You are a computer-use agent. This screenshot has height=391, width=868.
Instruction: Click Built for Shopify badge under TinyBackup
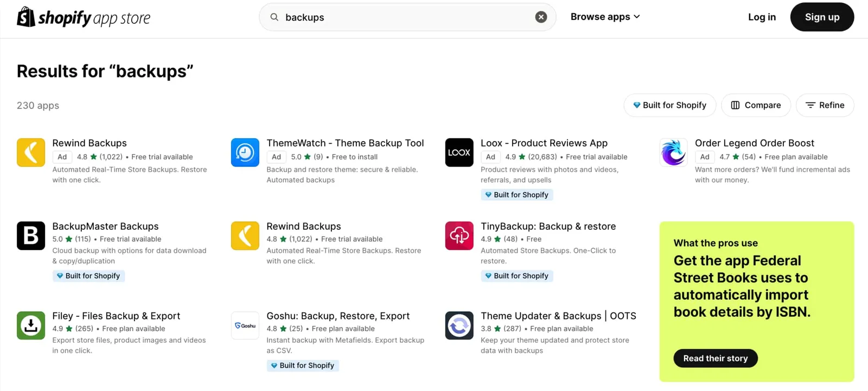tap(516, 276)
